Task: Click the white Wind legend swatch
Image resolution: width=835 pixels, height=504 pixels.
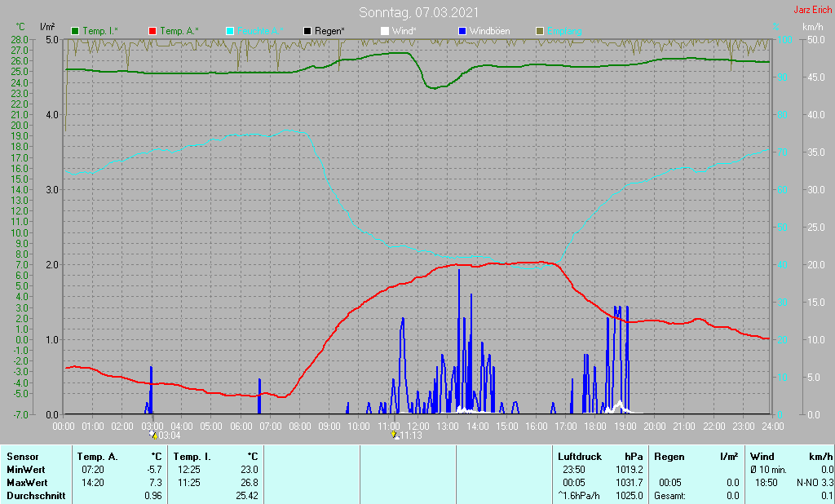Action: [385, 31]
